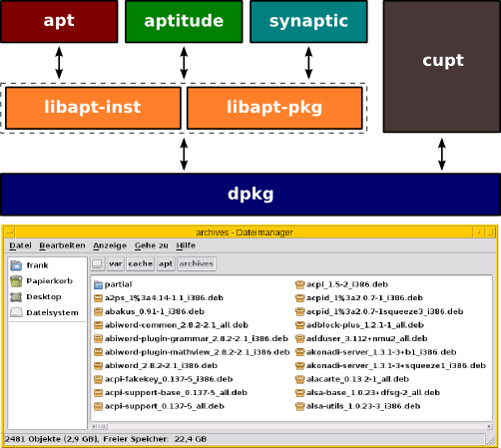Select acpid 1squeeze3 package icon
This screenshot has width=501, height=448.
(300, 311)
